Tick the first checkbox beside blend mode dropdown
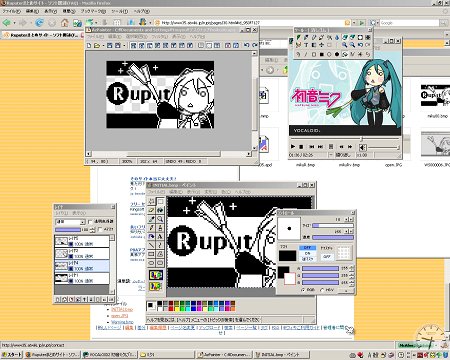Screen dimensions: 450x360 click(90, 222)
